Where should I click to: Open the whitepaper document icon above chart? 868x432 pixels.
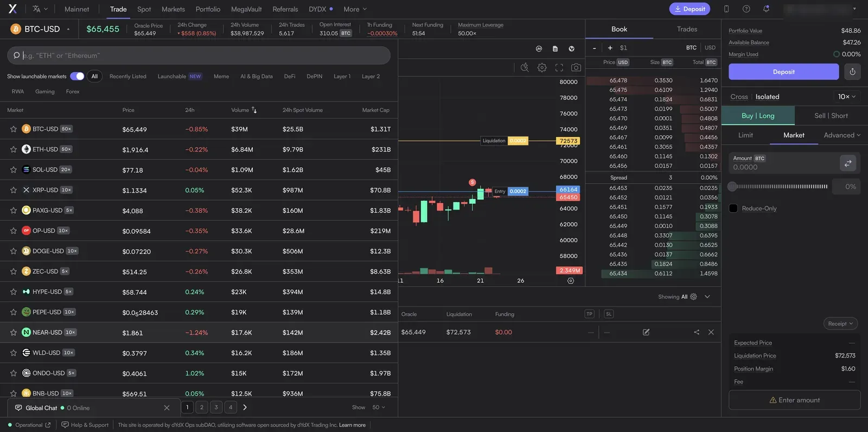pyautogui.click(x=555, y=48)
